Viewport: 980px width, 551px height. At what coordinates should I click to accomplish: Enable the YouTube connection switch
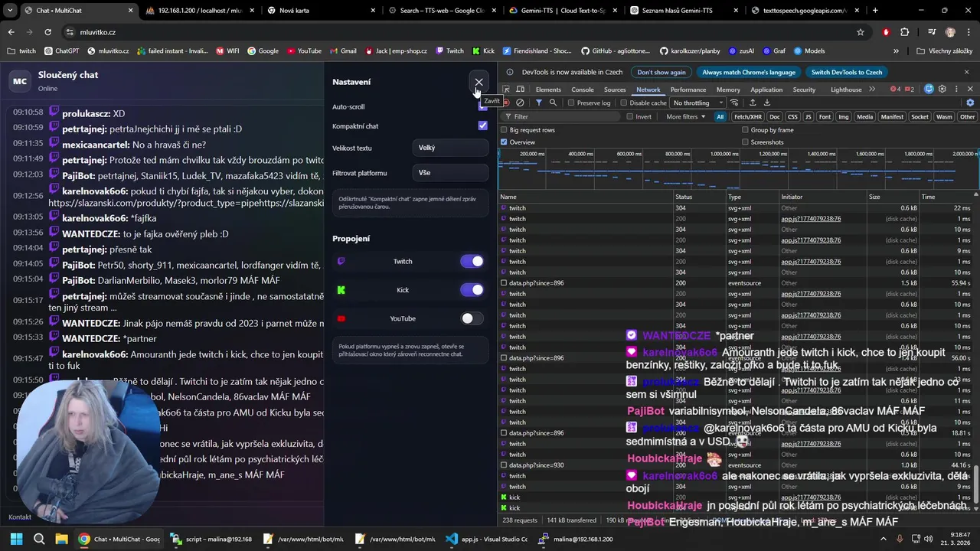click(x=472, y=318)
